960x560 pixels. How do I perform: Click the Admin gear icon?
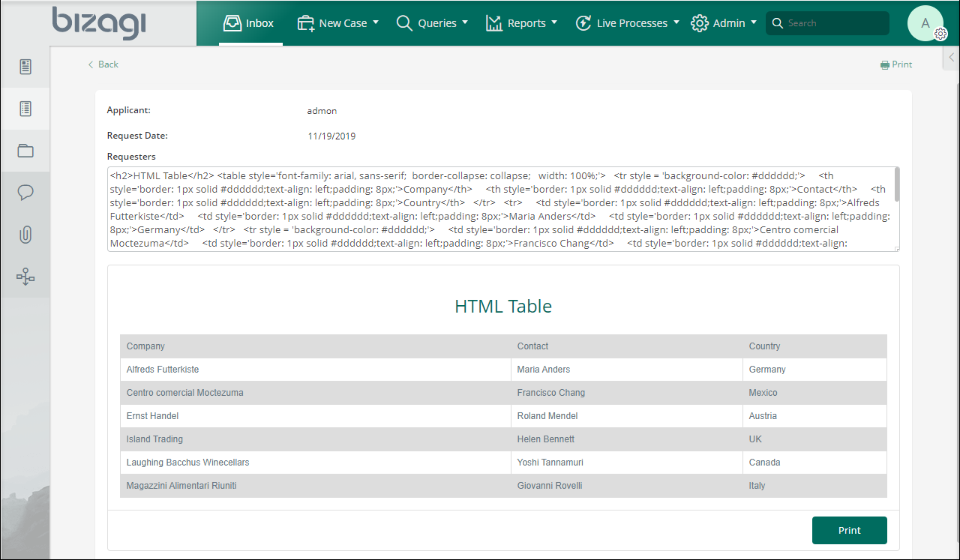tap(700, 23)
